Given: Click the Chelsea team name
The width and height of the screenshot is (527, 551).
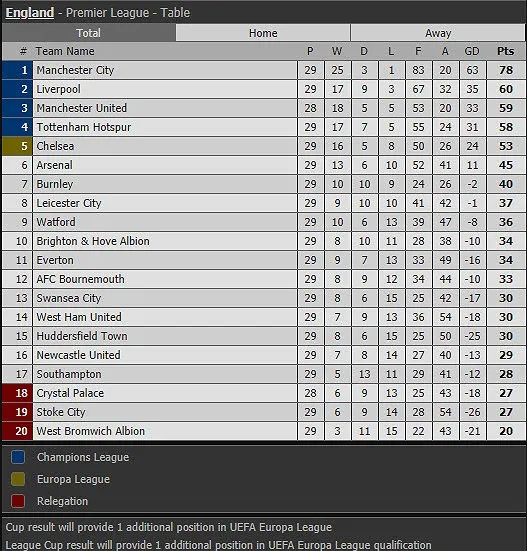Looking at the screenshot, I should [x=55, y=146].
